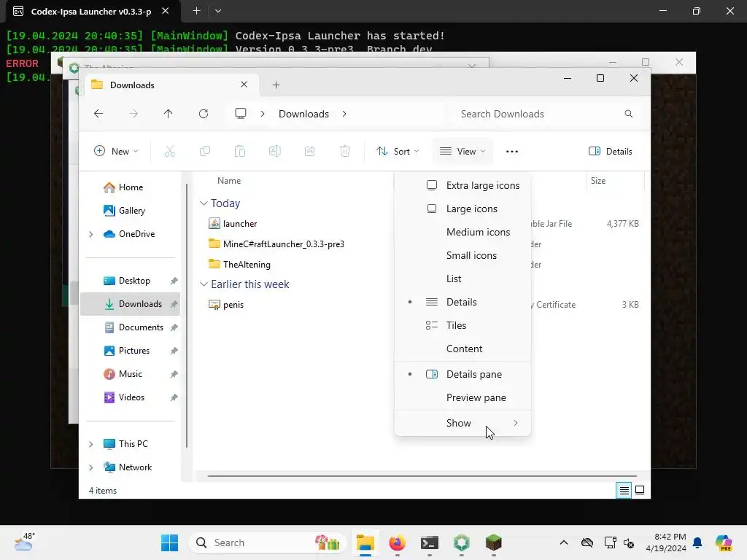Open Gallery in the navigation pane
The image size is (747, 560).
[131, 211]
